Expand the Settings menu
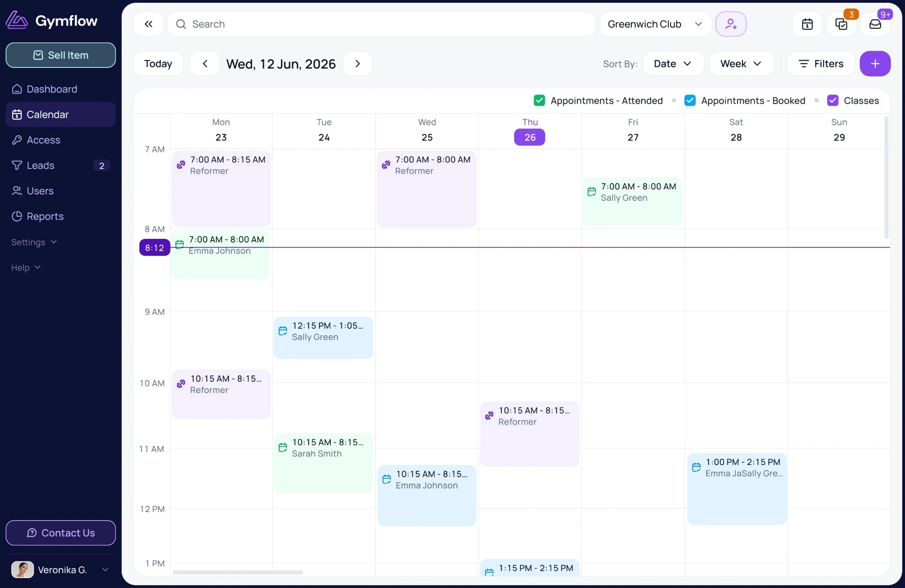 click(x=34, y=242)
